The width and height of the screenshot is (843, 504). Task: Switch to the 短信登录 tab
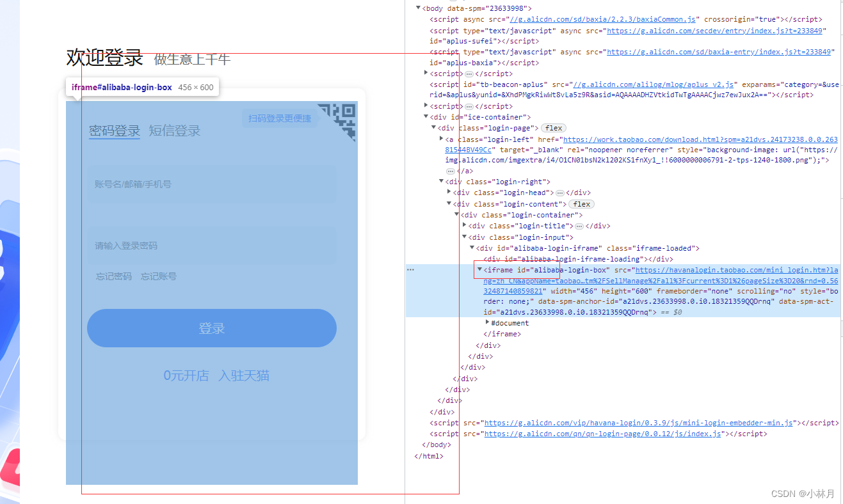point(175,131)
